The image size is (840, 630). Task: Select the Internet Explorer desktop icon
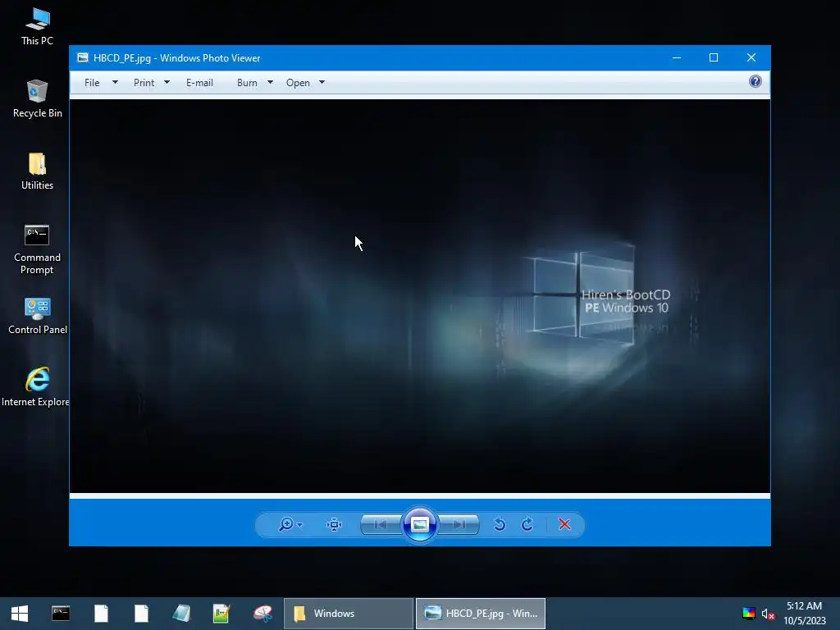(x=36, y=387)
